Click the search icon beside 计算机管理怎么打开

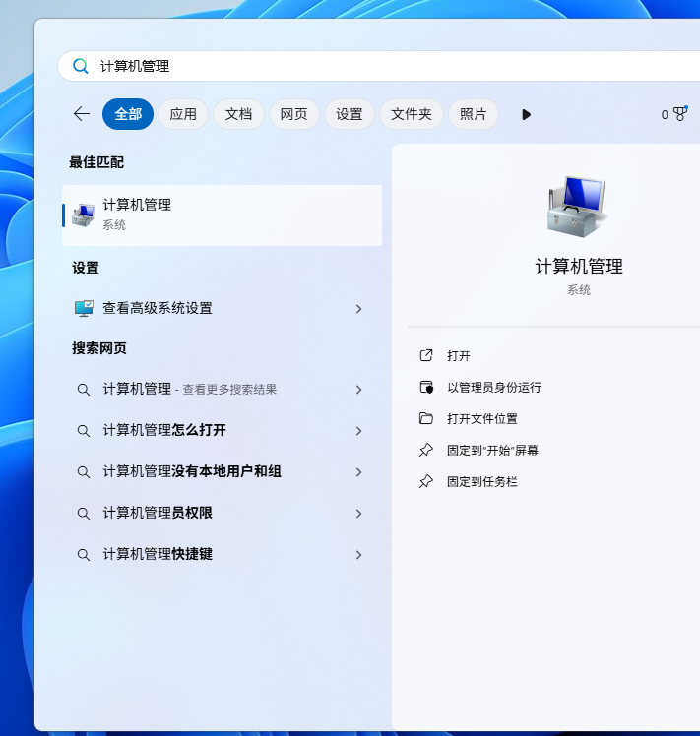83,430
